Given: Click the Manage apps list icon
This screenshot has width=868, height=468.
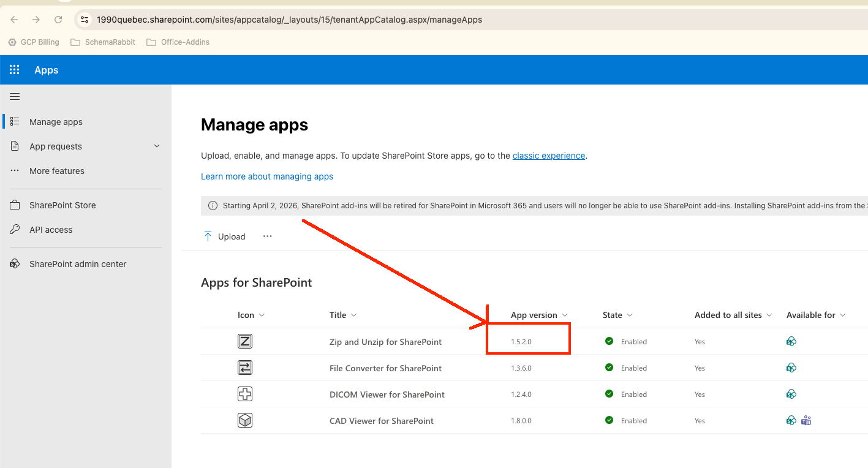Looking at the screenshot, I should (x=15, y=121).
